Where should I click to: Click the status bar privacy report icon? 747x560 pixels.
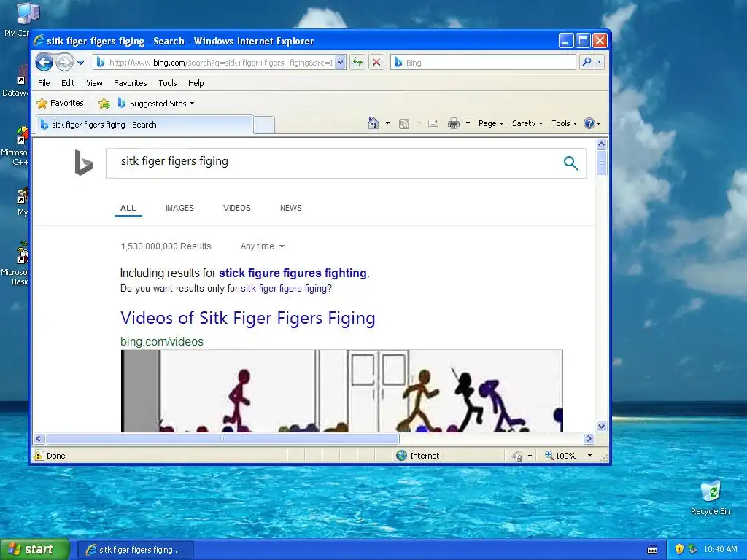point(517,456)
